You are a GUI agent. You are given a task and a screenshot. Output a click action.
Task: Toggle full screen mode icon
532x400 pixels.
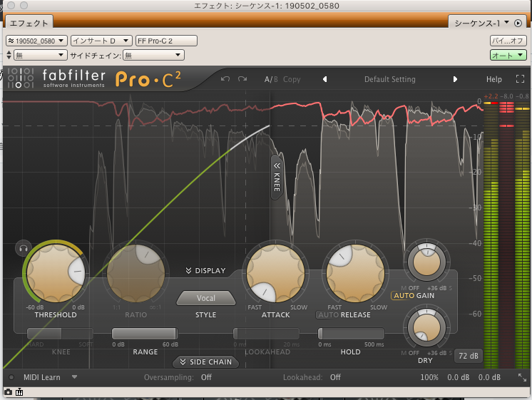pos(520,79)
